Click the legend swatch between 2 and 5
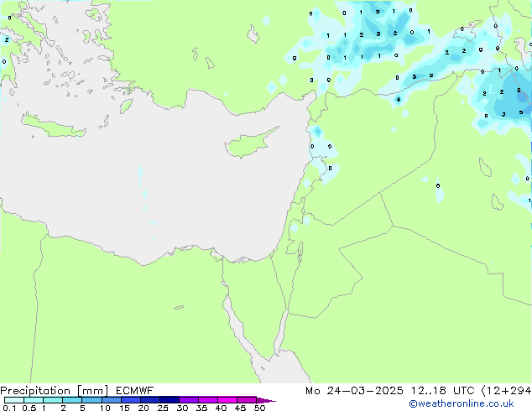 [x=72, y=400]
